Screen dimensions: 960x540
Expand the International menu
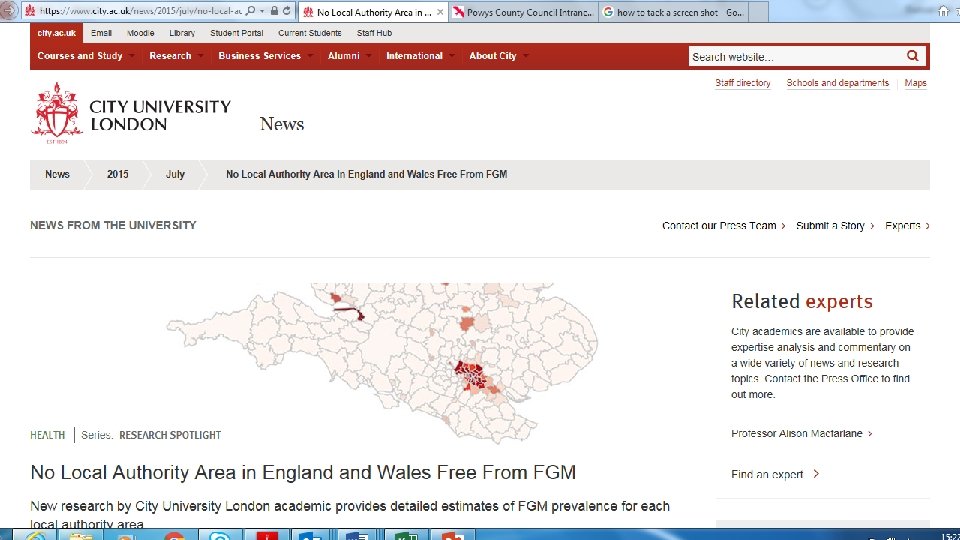tap(419, 56)
